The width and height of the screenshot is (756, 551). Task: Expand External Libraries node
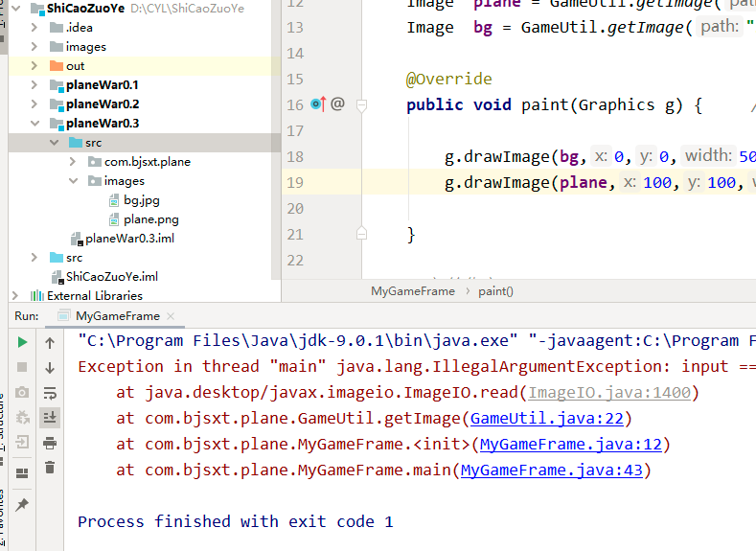click(15, 295)
